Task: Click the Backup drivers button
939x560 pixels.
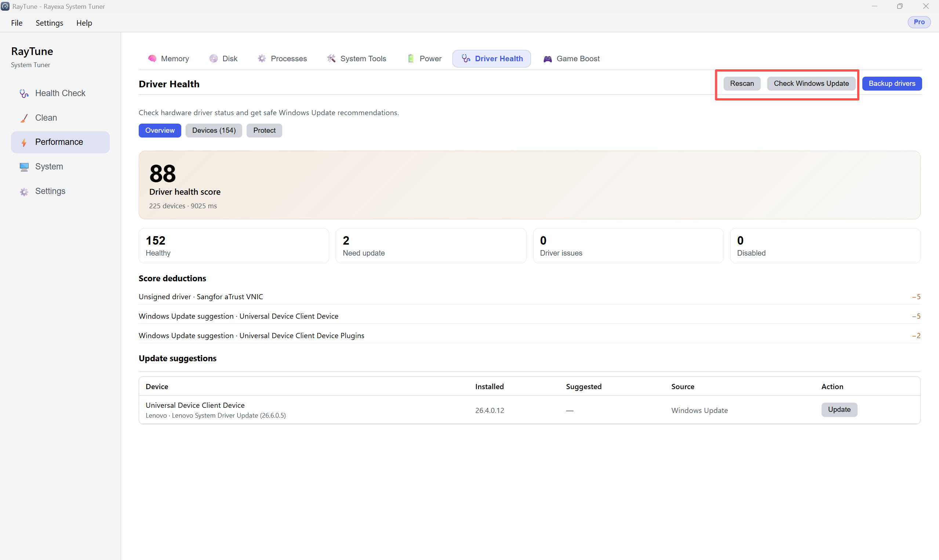Action: [892, 83]
